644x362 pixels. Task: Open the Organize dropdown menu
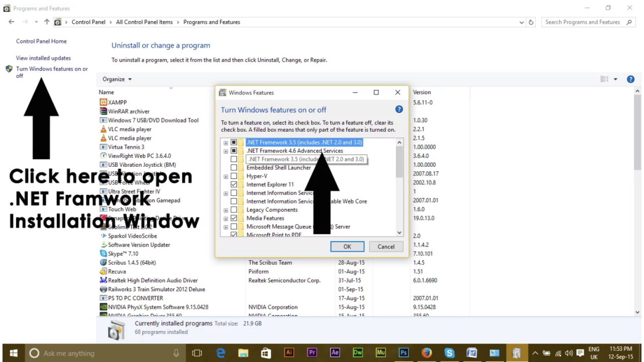pos(116,79)
